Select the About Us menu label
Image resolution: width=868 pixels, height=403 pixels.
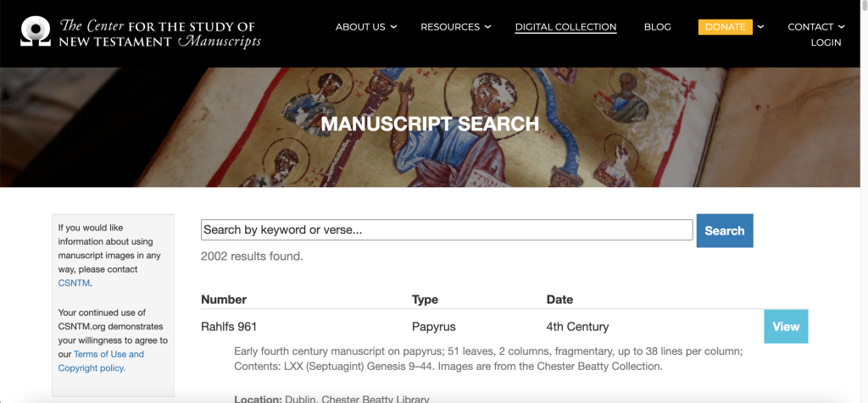(x=360, y=27)
